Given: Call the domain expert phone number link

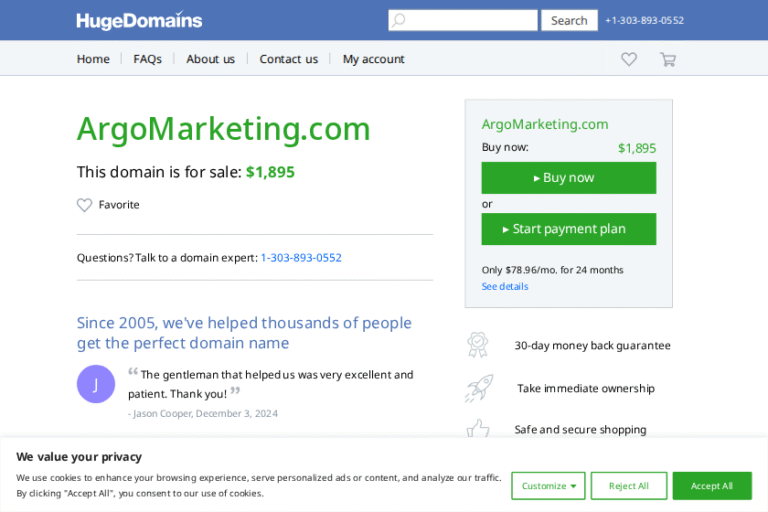Looking at the screenshot, I should (301, 258).
